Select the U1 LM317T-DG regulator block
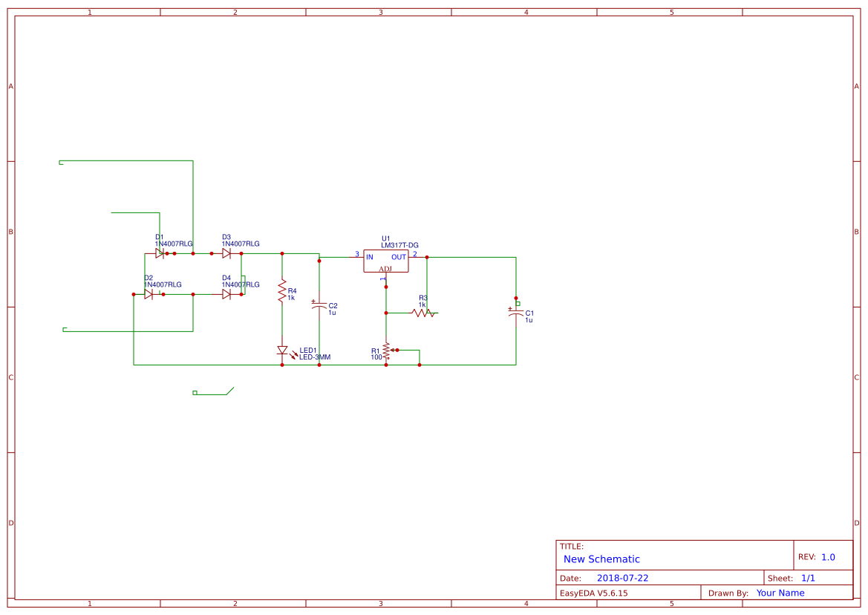Screen dimensions: 868x615 (x=386, y=259)
